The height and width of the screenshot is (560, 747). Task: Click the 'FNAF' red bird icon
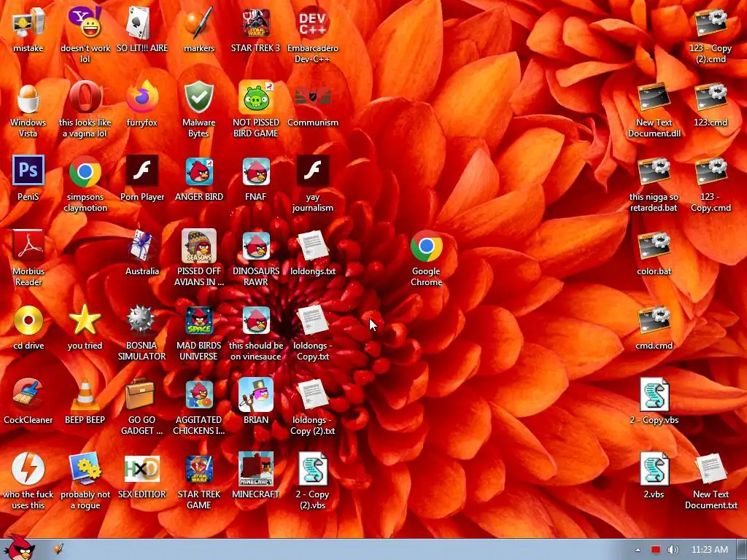(256, 171)
